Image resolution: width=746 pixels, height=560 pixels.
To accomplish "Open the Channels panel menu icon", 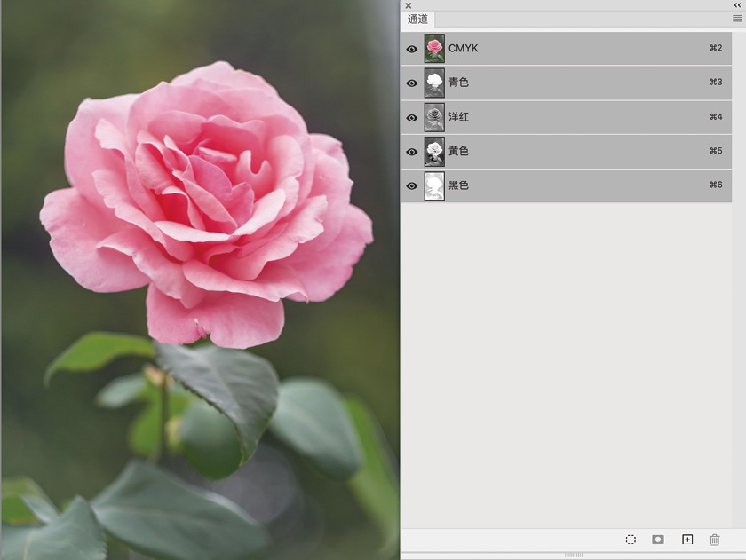I will tap(737, 19).
